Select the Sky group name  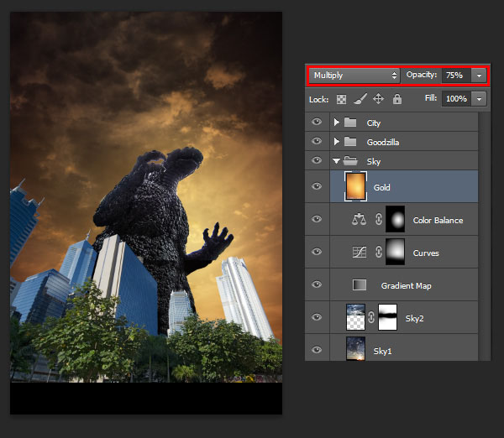pos(374,161)
